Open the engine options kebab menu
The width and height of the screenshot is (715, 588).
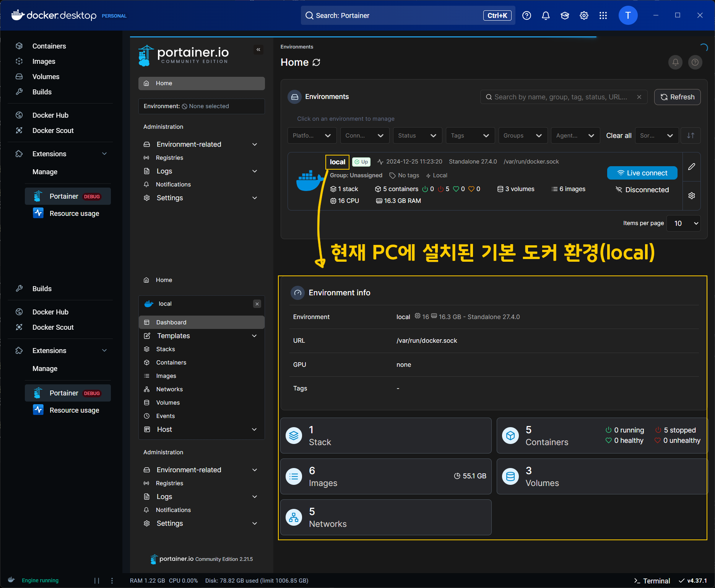[x=112, y=581]
